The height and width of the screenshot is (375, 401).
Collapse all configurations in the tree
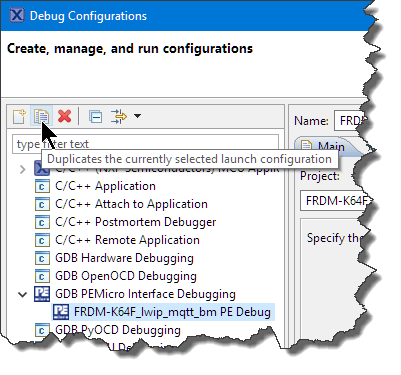95,117
